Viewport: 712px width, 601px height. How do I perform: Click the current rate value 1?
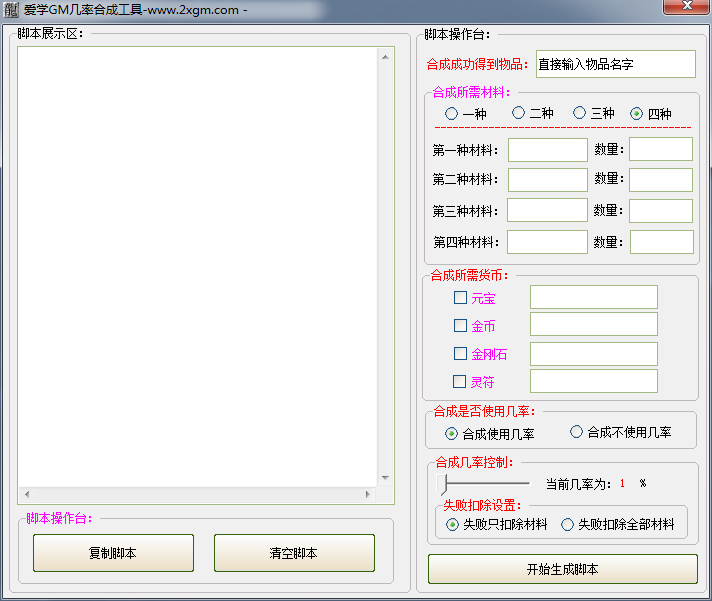coord(622,483)
